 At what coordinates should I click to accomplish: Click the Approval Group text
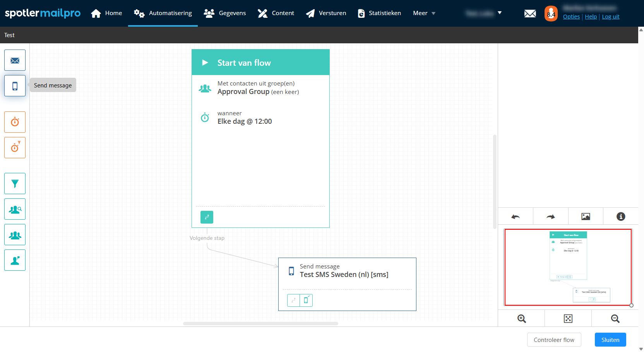(x=243, y=92)
